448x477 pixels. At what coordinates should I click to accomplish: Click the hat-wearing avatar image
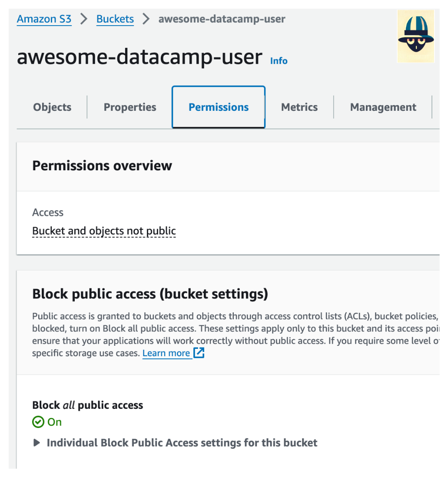[415, 36]
